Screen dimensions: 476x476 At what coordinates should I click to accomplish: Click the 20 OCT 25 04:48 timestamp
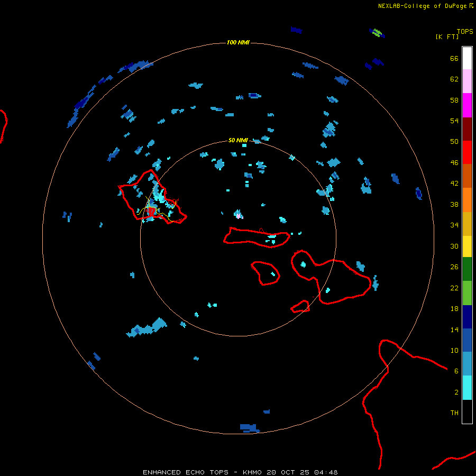(x=302, y=472)
